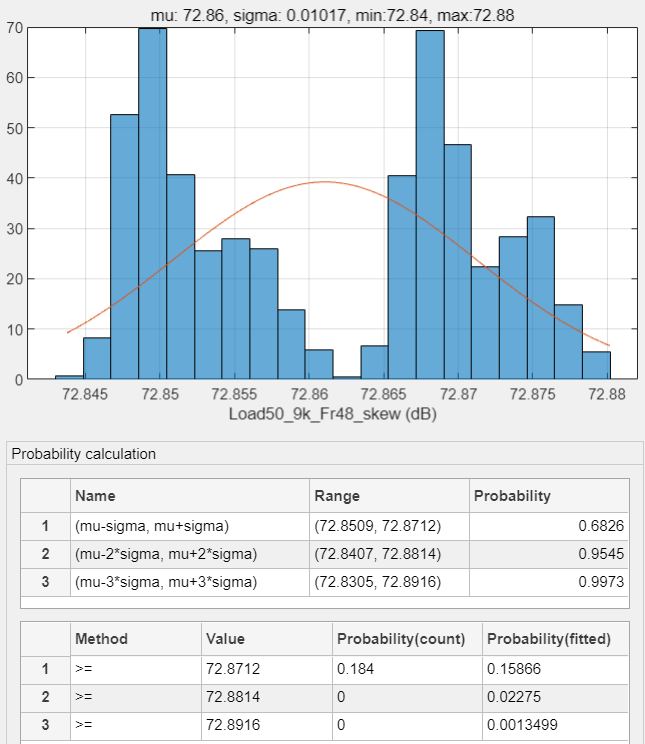
Task: Click the peak of the orange fitted curve
Action: coord(324,182)
